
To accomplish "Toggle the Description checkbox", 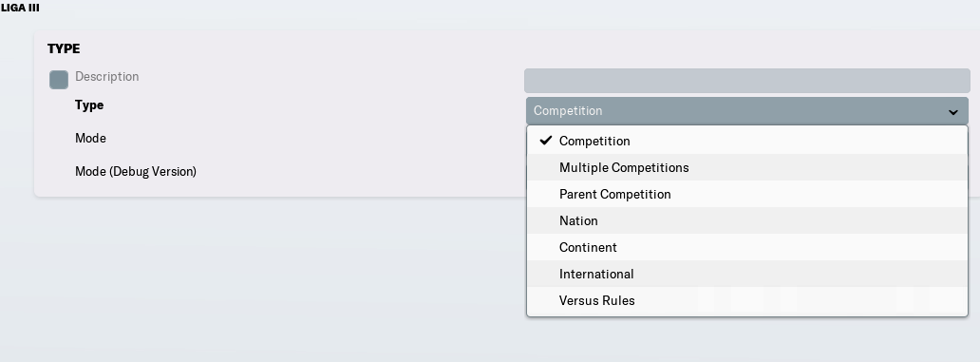I will (x=59, y=80).
